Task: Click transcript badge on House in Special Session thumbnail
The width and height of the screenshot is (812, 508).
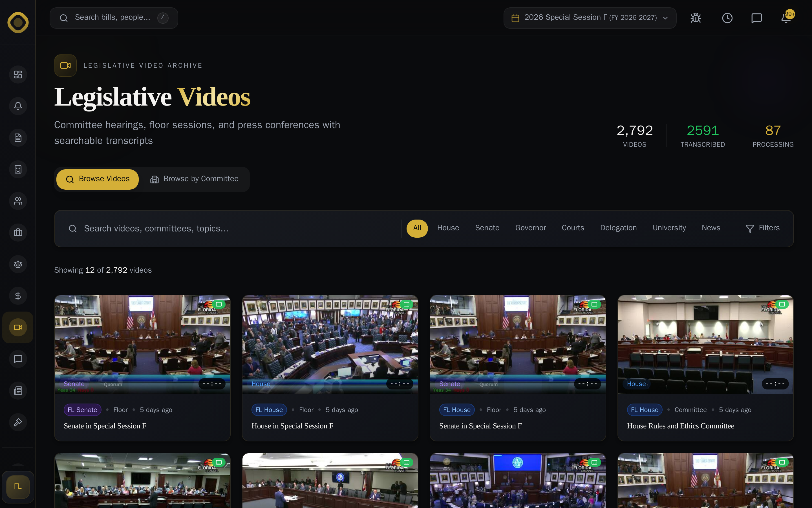Action: tap(407, 305)
